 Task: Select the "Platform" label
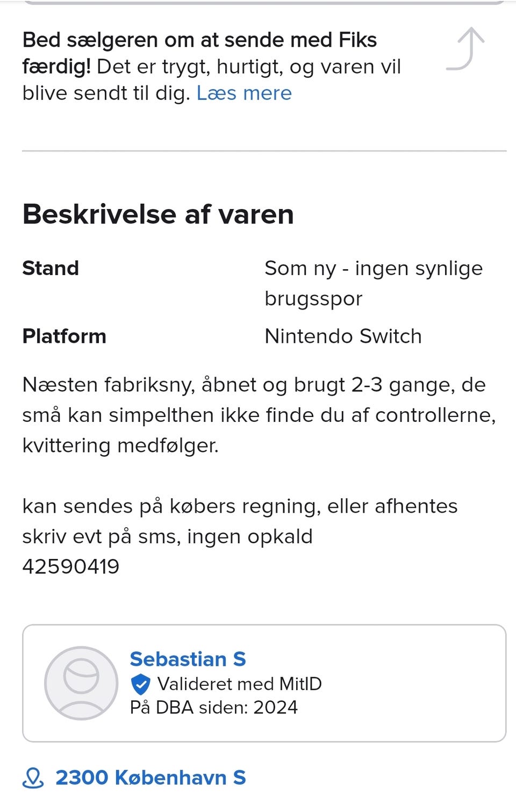(64, 336)
